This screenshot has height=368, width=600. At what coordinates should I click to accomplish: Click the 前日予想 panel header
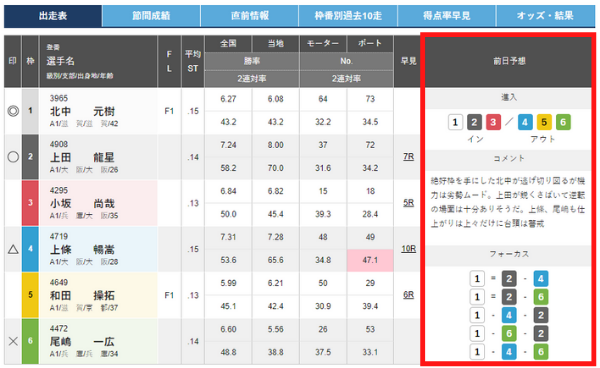[509, 61]
